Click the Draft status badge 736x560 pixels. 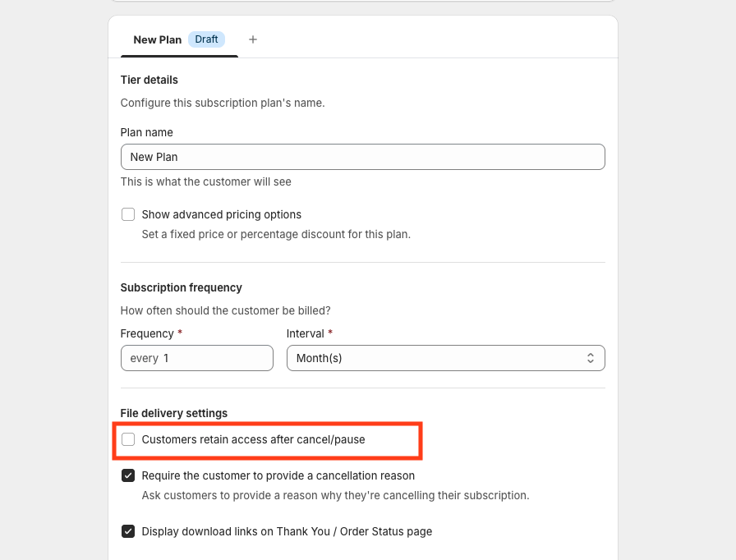coord(206,39)
